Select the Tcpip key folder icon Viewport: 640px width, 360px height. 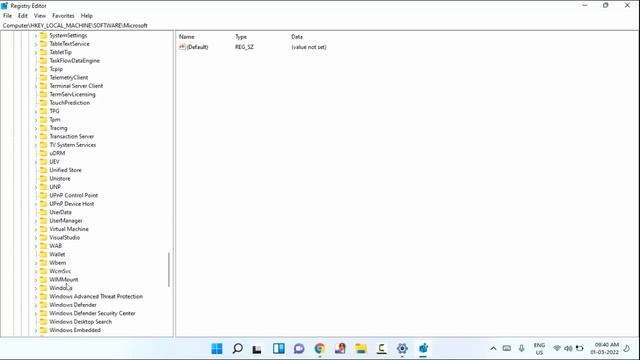click(x=43, y=69)
